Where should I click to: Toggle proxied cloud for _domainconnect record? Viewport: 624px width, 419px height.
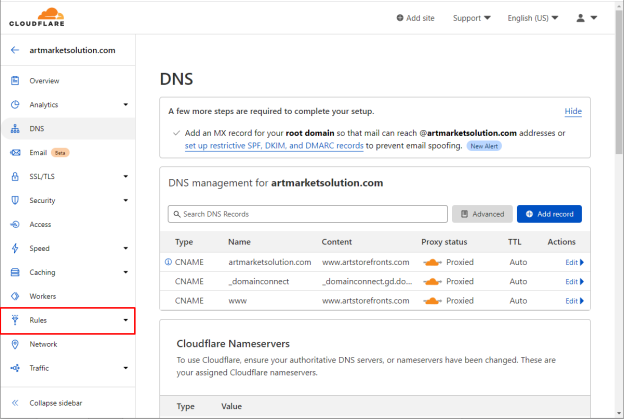pyautogui.click(x=432, y=281)
